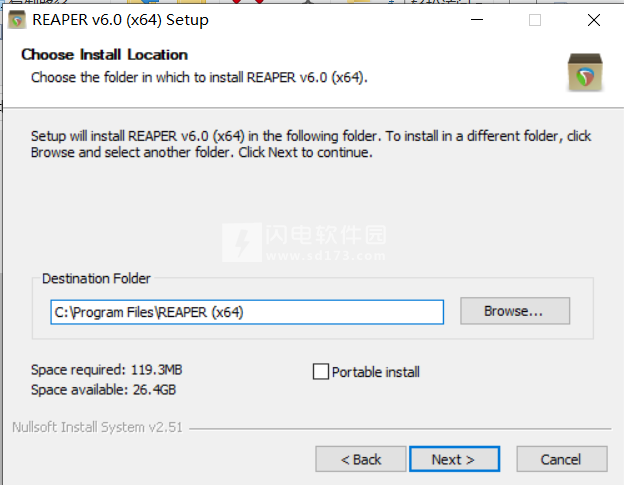
Task: Click the Space available 26.4GB text
Action: pyautogui.click(x=103, y=390)
